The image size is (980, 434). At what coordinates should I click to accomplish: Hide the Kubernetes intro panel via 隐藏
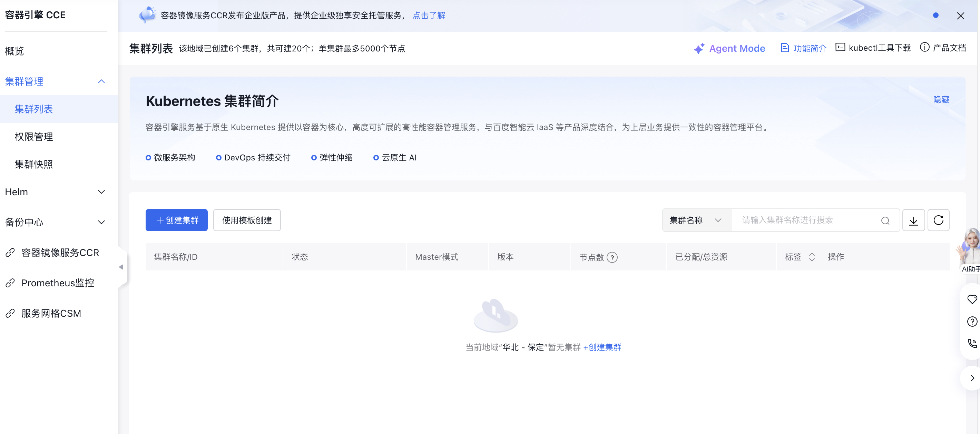941,100
